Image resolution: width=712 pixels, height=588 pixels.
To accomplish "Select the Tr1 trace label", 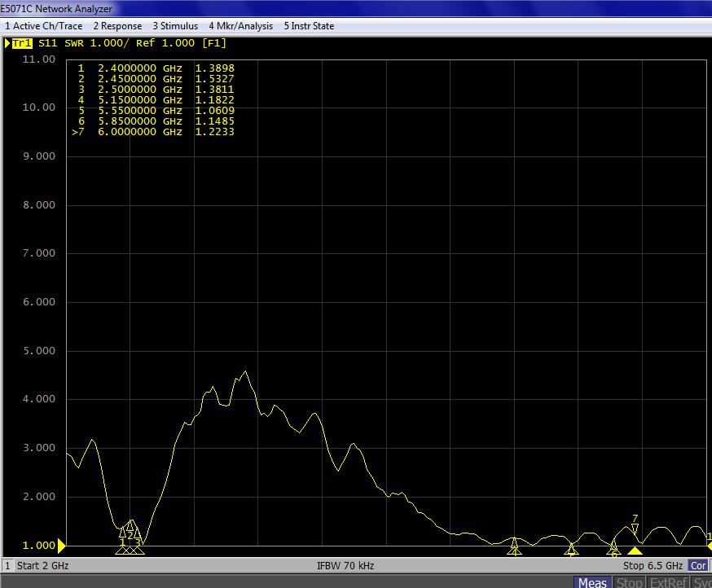I will point(22,44).
